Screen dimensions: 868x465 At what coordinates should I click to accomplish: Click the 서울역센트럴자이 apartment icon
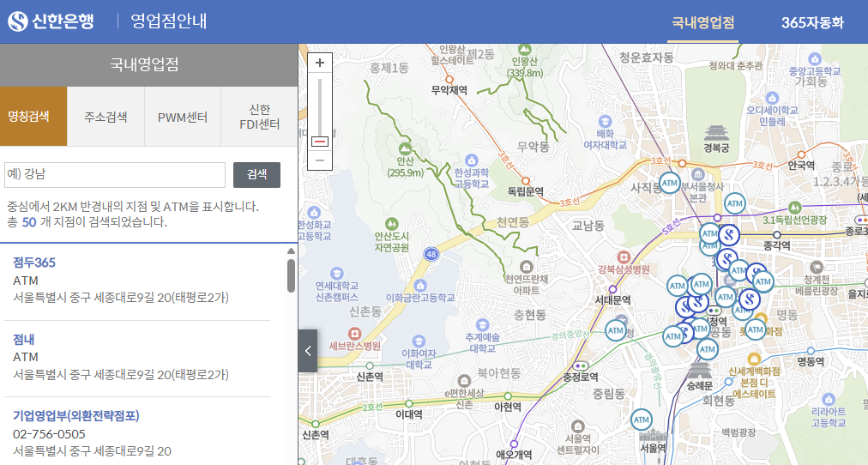(577, 426)
